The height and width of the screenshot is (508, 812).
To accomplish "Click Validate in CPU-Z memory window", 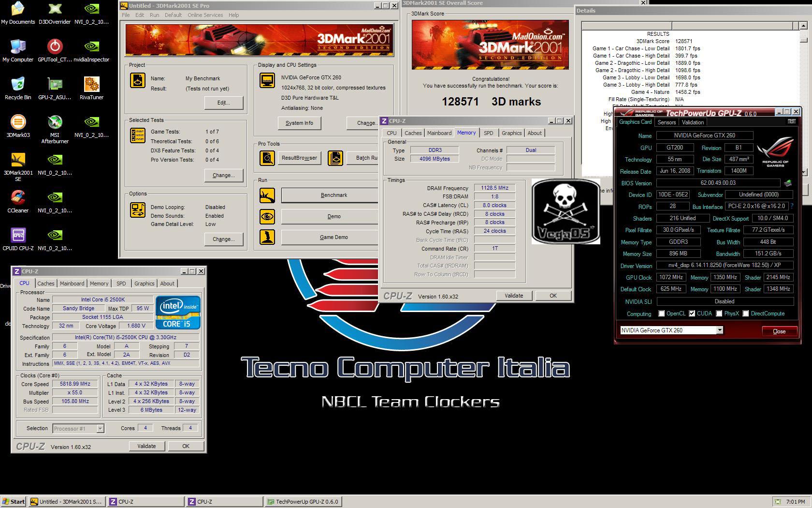I will click(x=513, y=296).
